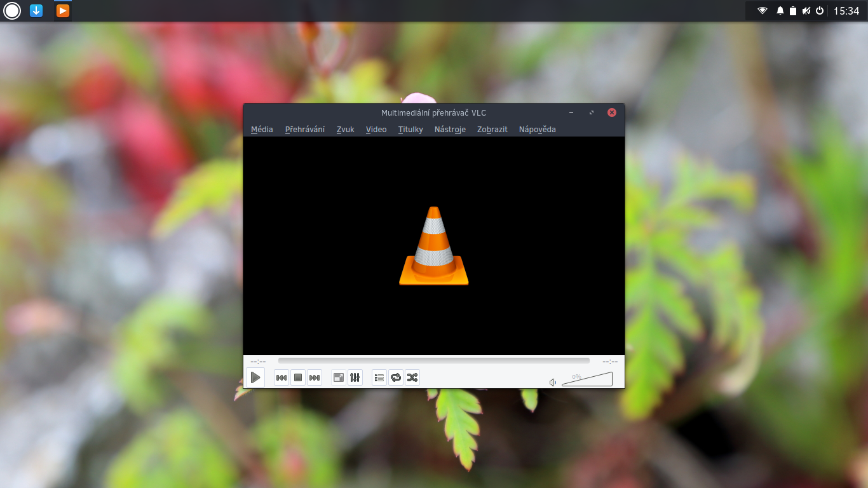Skip to previous media item
Image resolution: width=868 pixels, height=488 pixels.
281,377
